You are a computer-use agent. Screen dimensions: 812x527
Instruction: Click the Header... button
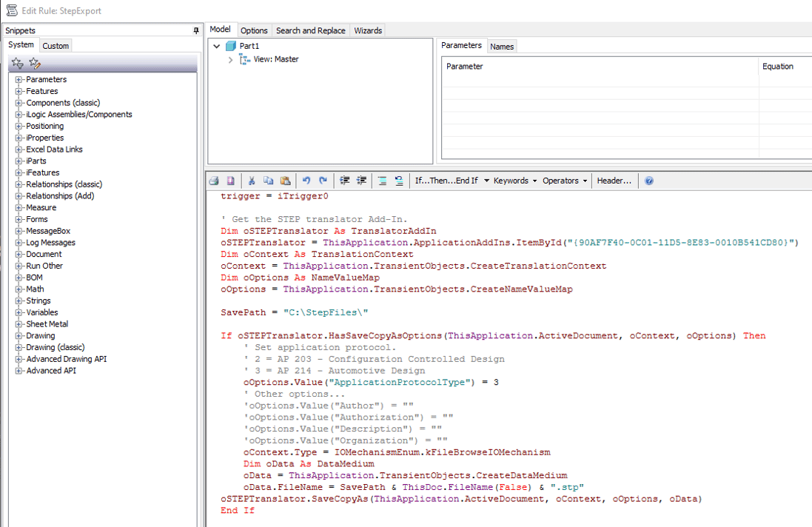coord(614,180)
